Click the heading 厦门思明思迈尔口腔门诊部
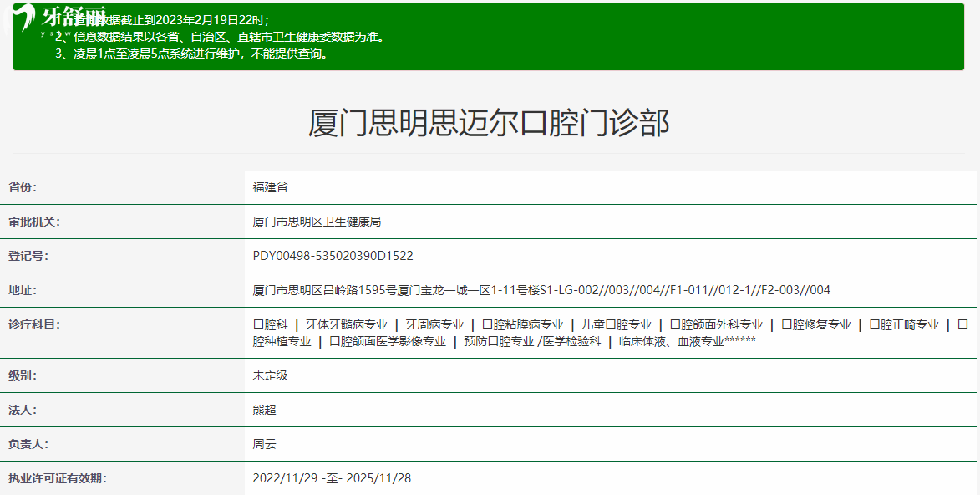The width and height of the screenshot is (980, 495). [489, 123]
